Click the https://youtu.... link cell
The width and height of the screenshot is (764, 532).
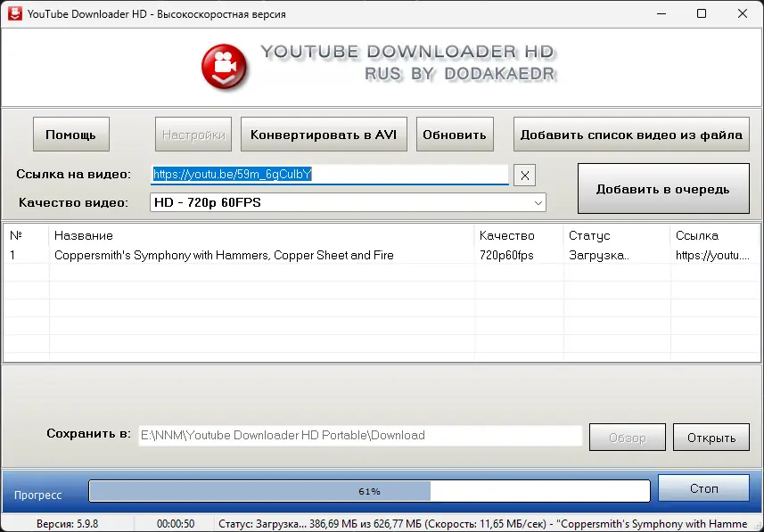pyautogui.click(x=712, y=255)
